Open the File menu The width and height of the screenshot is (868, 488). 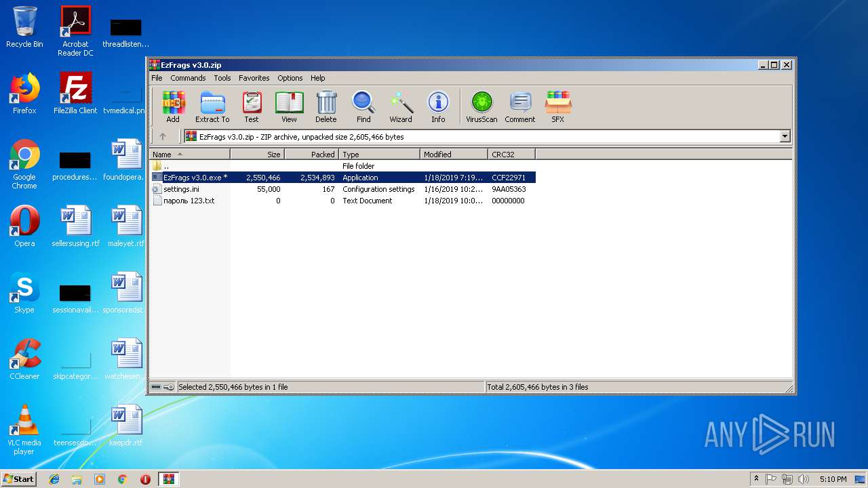pyautogui.click(x=157, y=78)
